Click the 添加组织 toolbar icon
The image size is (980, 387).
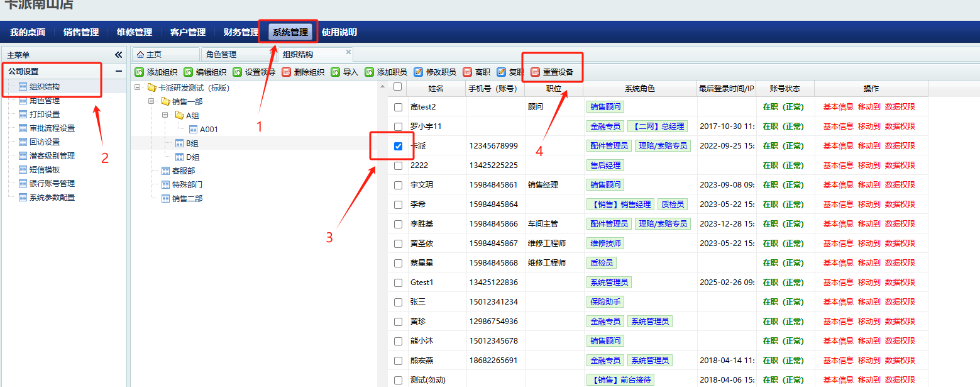click(140, 72)
